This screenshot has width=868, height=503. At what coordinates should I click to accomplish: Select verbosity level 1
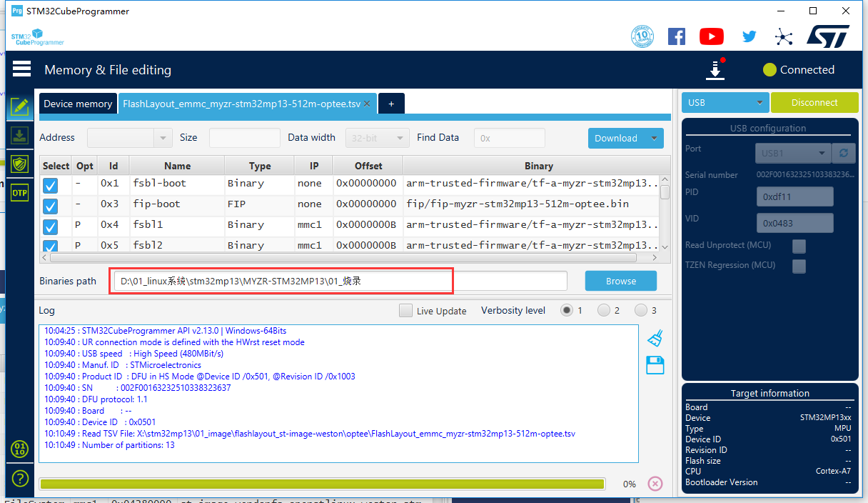(567, 310)
